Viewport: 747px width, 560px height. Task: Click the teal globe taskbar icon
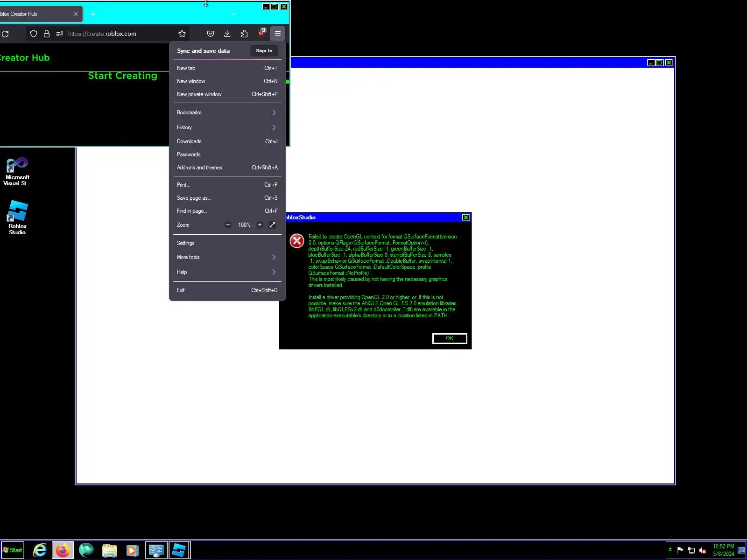click(x=86, y=550)
